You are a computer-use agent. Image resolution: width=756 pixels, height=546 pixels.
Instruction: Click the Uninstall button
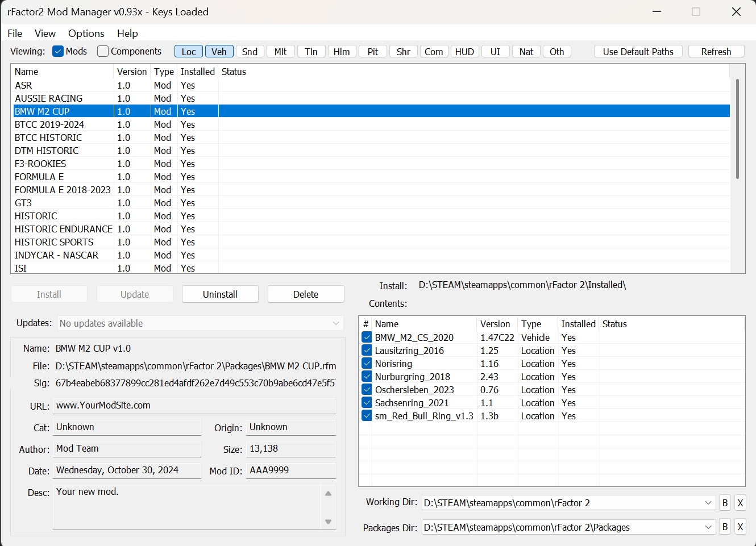[x=220, y=294]
